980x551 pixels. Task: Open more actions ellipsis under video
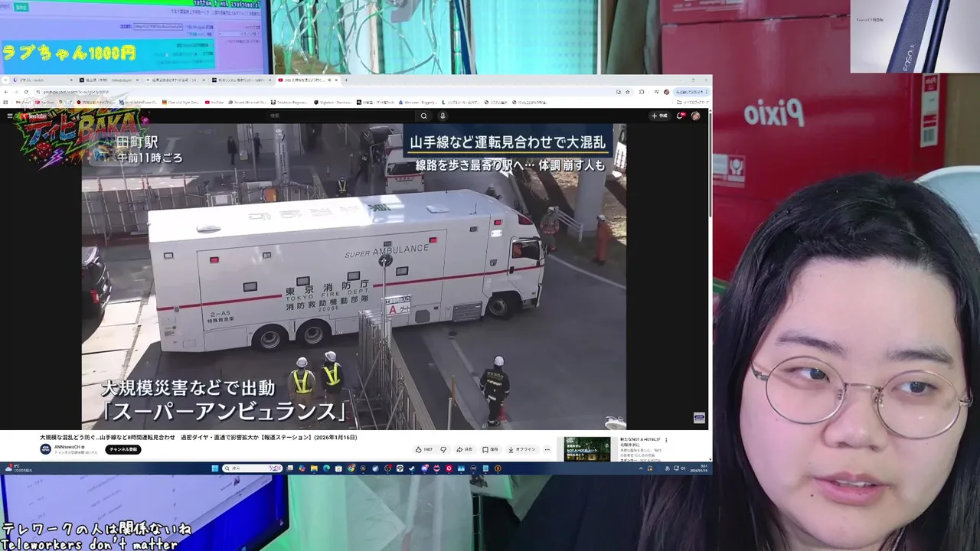click(x=547, y=449)
